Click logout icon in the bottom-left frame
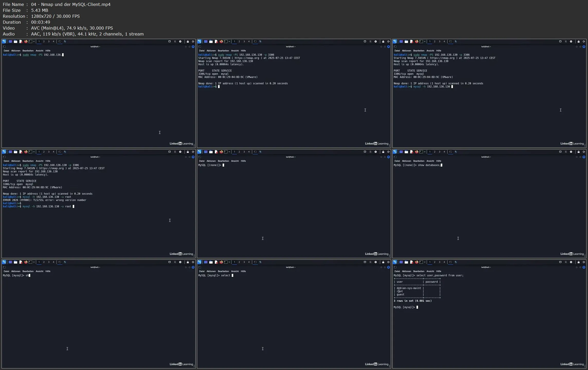 (193, 262)
